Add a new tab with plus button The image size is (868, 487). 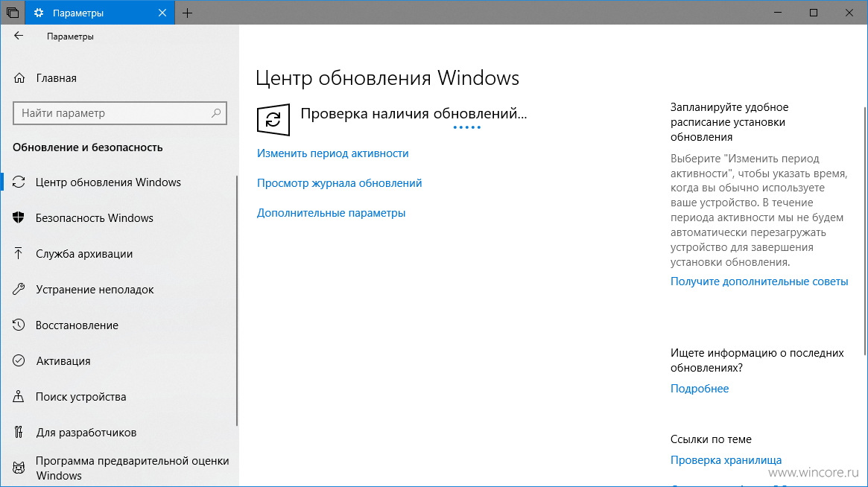point(187,13)
